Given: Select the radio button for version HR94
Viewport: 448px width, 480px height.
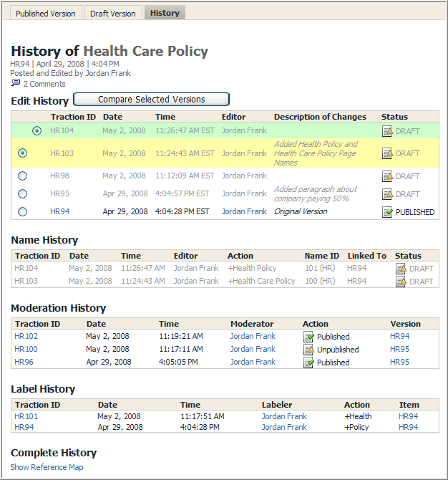Looking at the screenshot, I should (x=22, y=211).
